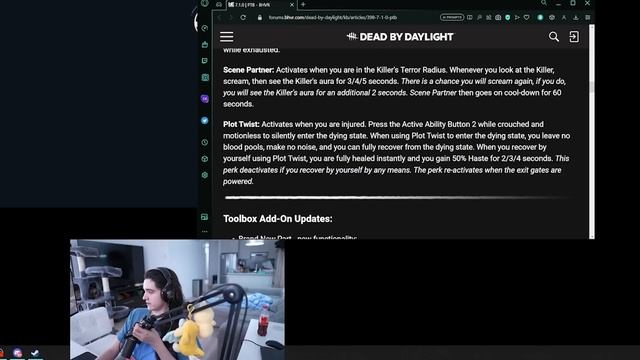The image size is (640, 360).
Task: Click the 'Plot Twist:' heading text
Action: tap(241, 124)
